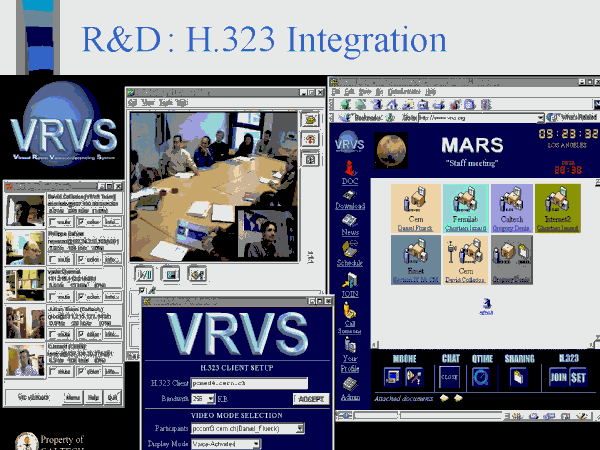600x450 pixels.
Task: Click the QTIME QuickTime icon
Action: [x=481, y=378]
